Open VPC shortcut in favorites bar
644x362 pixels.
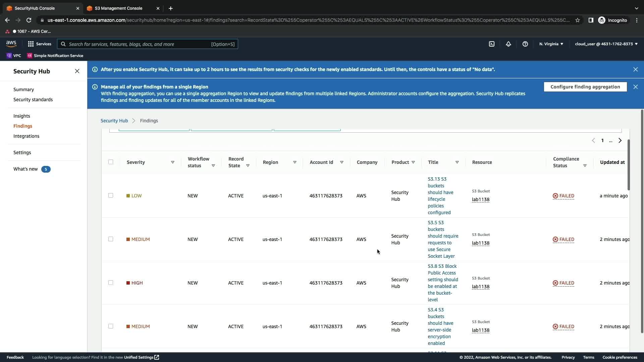14,56
